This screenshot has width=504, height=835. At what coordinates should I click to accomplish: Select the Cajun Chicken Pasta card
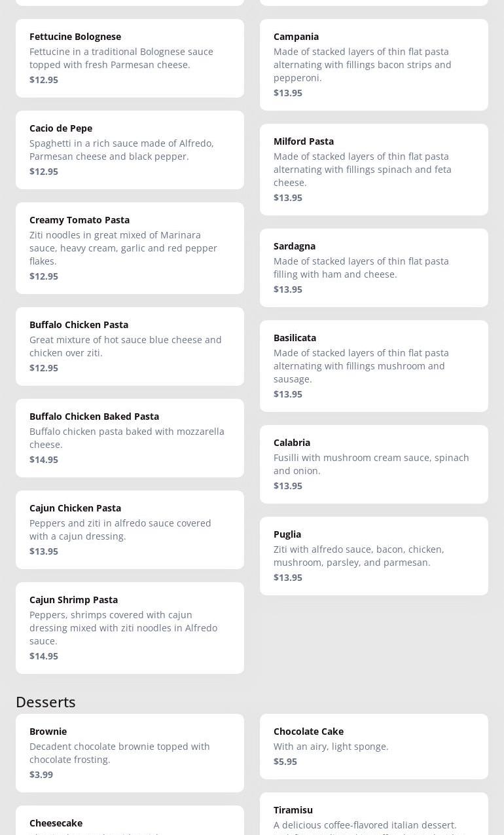click(130, 530)
